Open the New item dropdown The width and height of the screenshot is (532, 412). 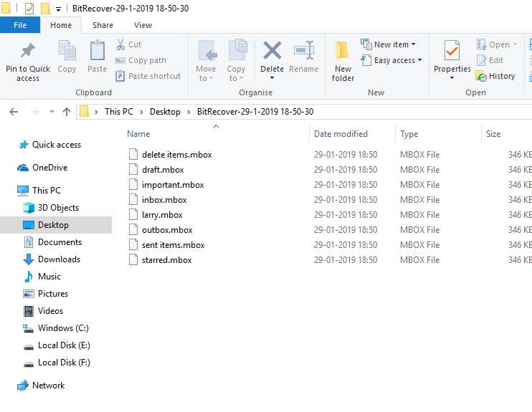point(388,44)
